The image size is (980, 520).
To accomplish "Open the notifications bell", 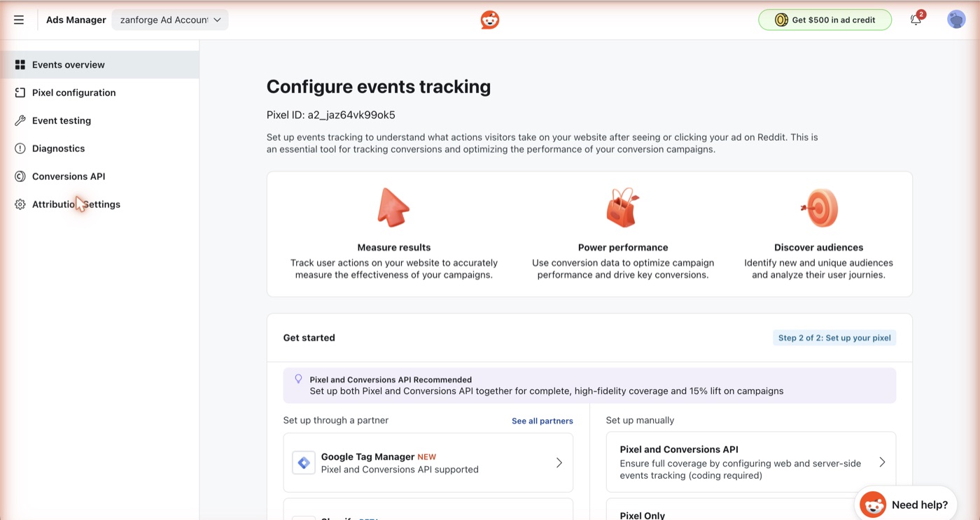I will coord(916,20).
